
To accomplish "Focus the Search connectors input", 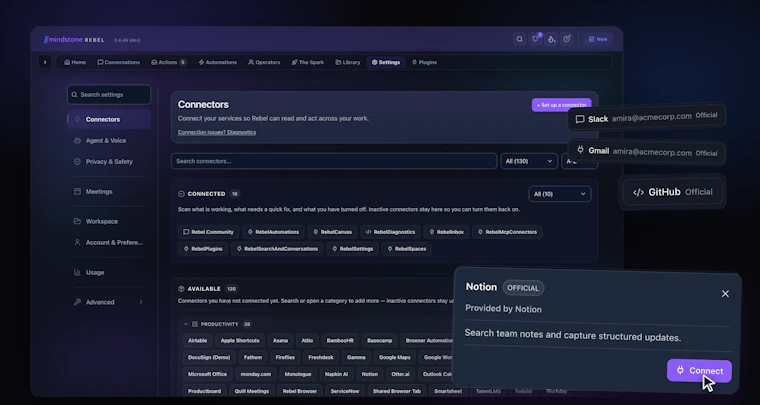I will [334, 161].
